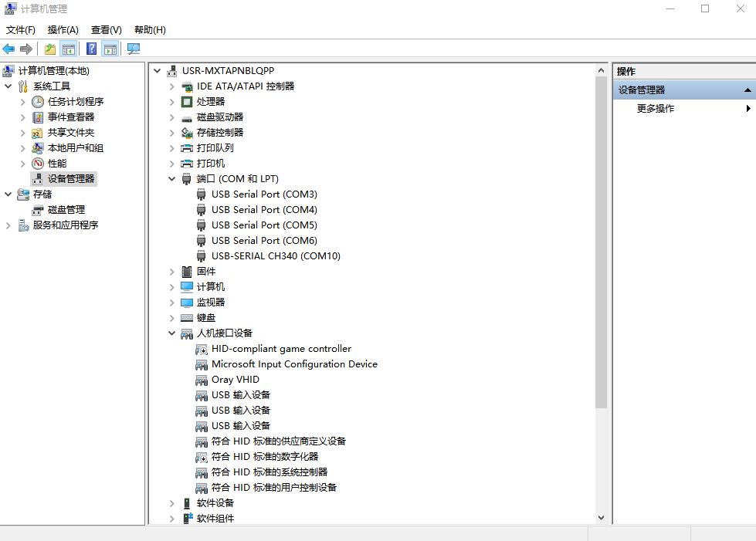The image size is (756, 541).
Task: Collapse the 端口 (COM 和 LPT) category
Action: coord(171,179)
